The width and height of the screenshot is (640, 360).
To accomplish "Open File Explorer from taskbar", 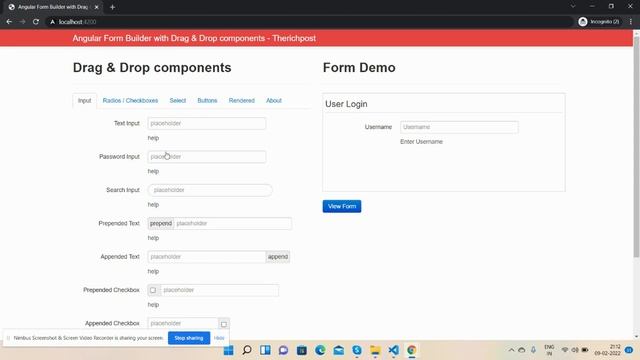I will (x=375, y=350).
